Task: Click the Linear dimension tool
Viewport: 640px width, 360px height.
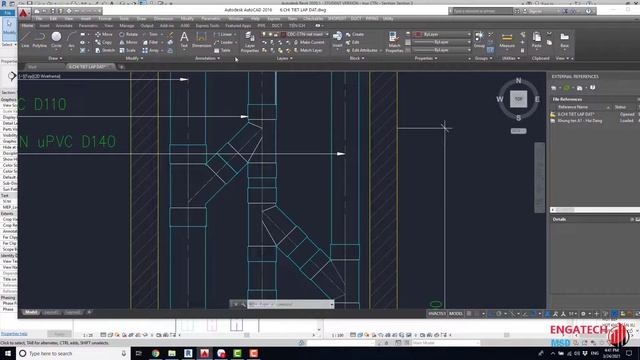Action: coord(224,34)
